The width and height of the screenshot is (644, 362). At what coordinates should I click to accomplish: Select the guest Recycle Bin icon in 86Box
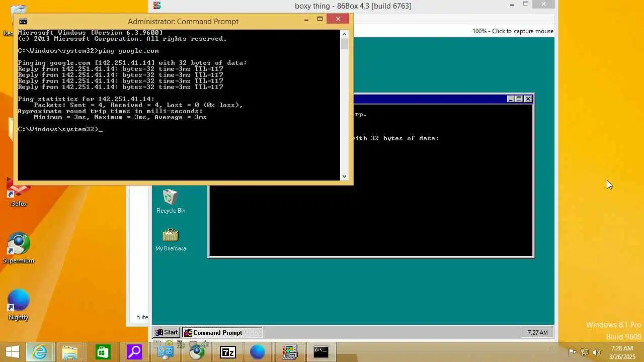(171, 201)
